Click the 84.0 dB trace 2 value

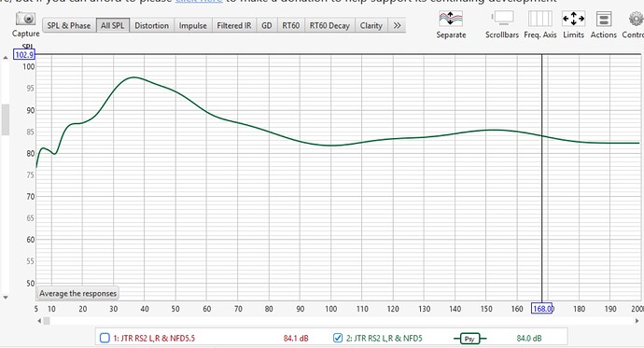pyautogui.click(x=529, y=338)
